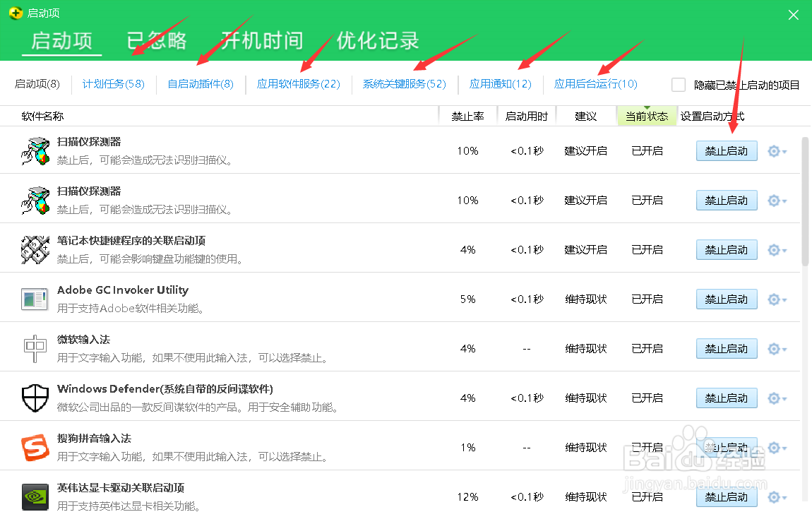The width and height of the screenshot is (812, 512).
Task: Switch to the 优化记录 tab
Action: [378, 41]
